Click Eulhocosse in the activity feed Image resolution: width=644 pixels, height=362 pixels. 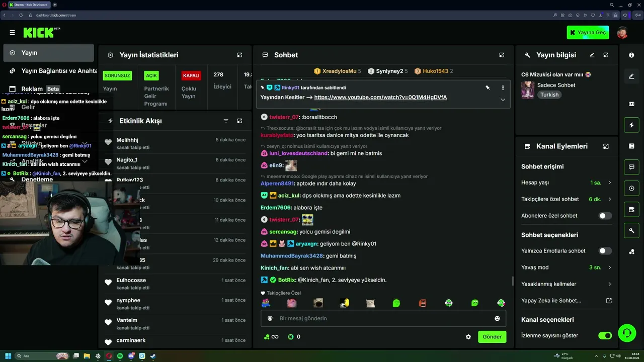coord(131,280)
